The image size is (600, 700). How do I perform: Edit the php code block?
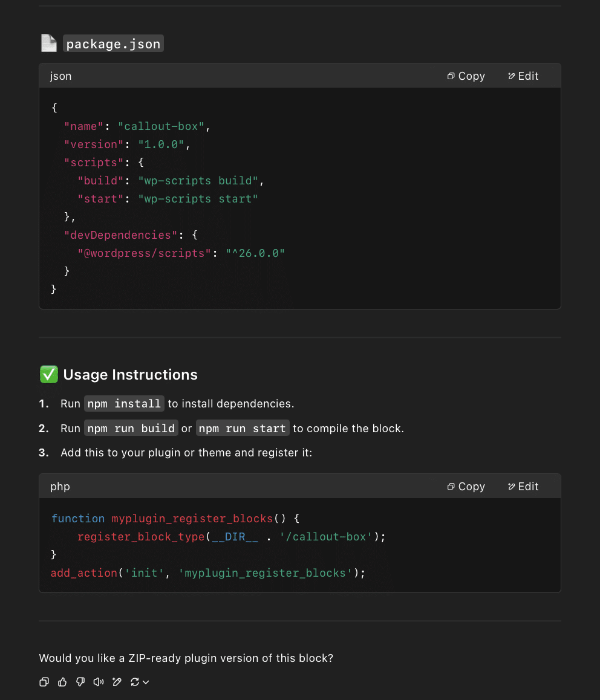coord(523,486)
